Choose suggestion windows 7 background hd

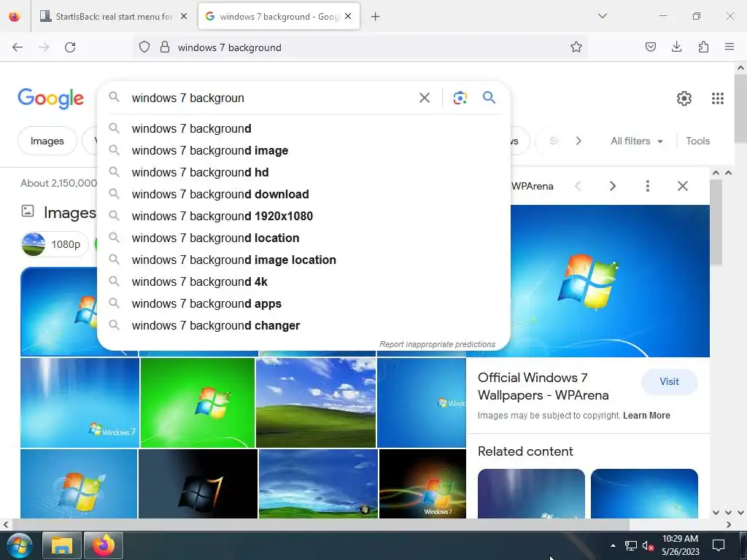(304, 172)
